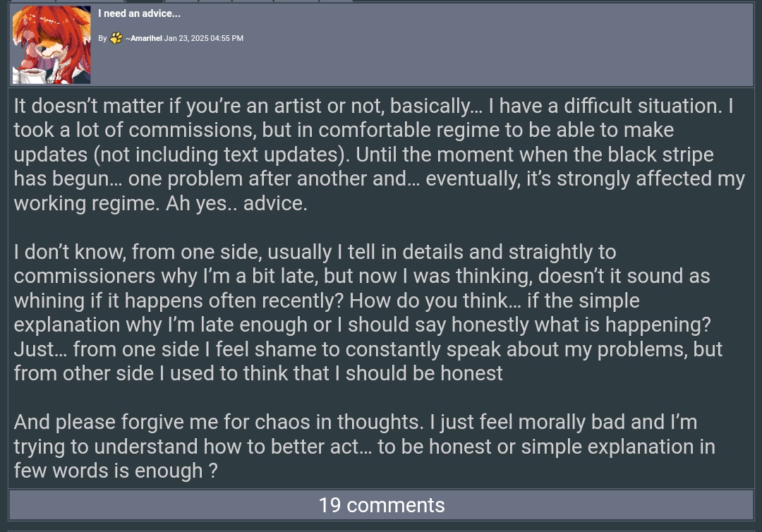The image size is (762, 532).
Task: Click the line starting "I don't know, from one side"
Action: coord(315,252)
